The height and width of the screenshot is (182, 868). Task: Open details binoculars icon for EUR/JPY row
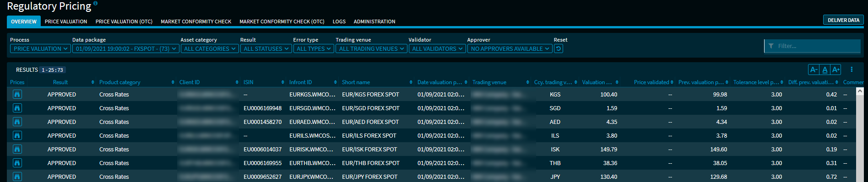click(17, 177)
